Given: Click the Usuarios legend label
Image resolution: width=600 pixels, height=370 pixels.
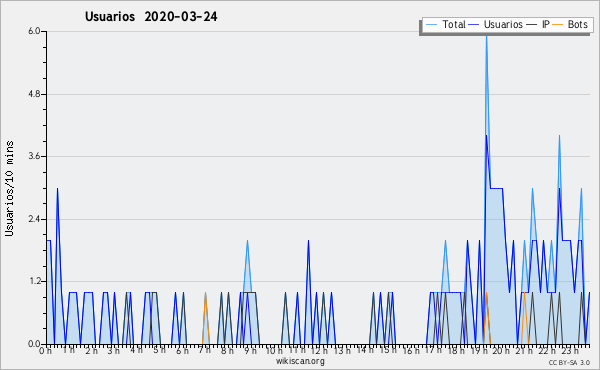Looking at the screenshot, I should click(503, 24).
